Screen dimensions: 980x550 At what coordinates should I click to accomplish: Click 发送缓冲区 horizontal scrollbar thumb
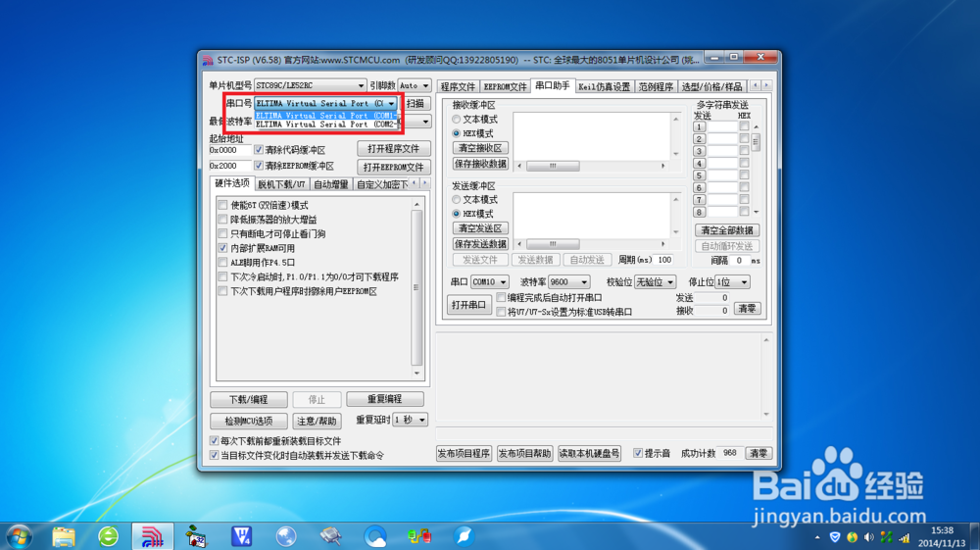553,244
